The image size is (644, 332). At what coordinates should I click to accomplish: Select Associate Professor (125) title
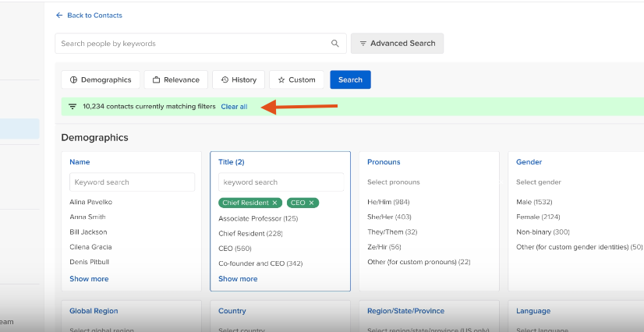(258, 218)
